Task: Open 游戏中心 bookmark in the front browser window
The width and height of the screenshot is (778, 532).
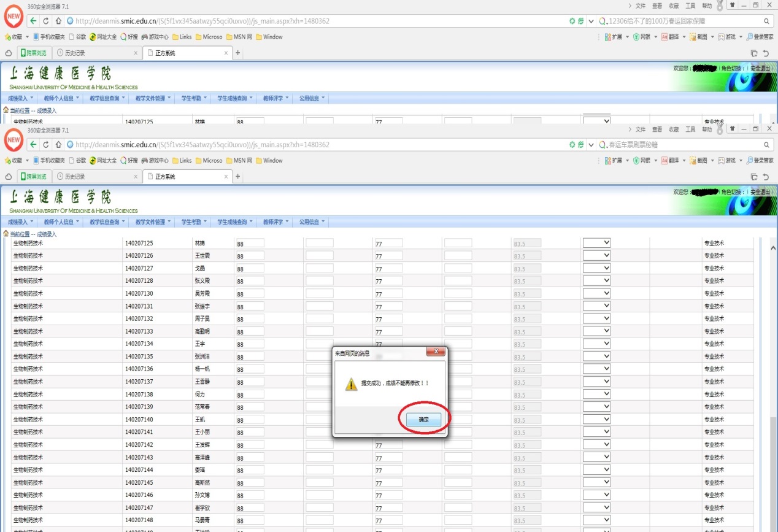Action: pyautogui.click(x=155, y=161)
